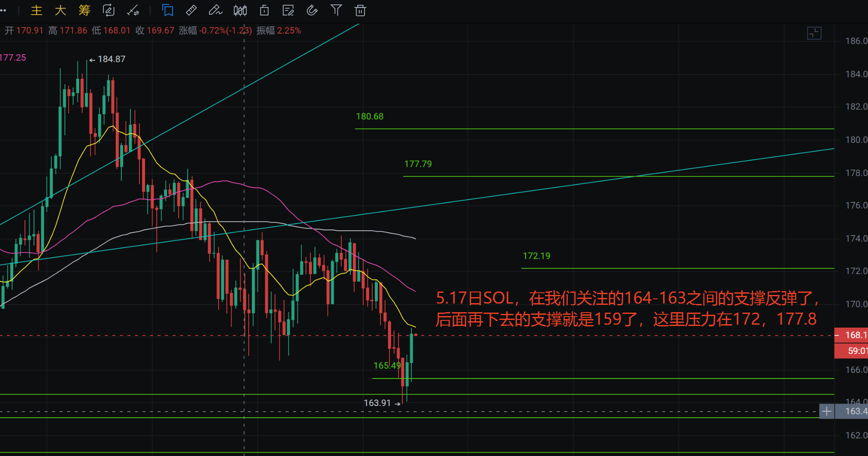Image resolution: width=868 pixels, height=456 pixels.
Task: Select the 177.79 horizontal line label
Action: [x=418, y=164]
